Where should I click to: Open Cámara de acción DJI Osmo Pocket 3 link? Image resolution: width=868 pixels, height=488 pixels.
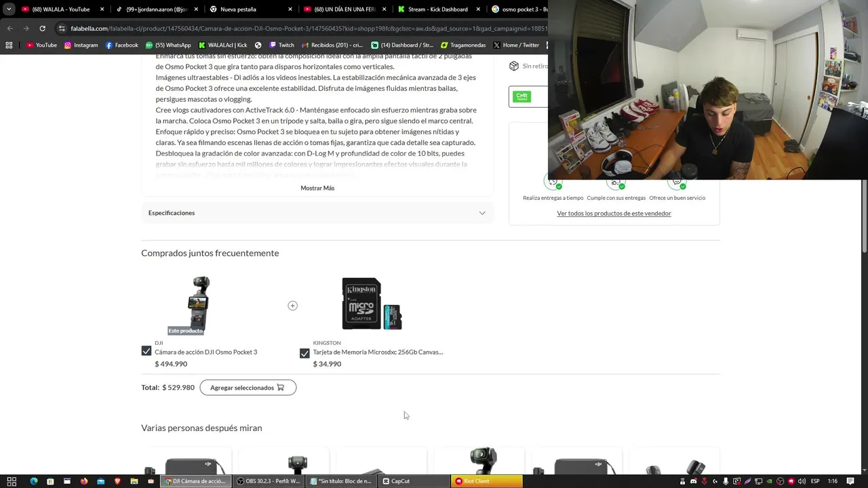[x=206, y=352]
